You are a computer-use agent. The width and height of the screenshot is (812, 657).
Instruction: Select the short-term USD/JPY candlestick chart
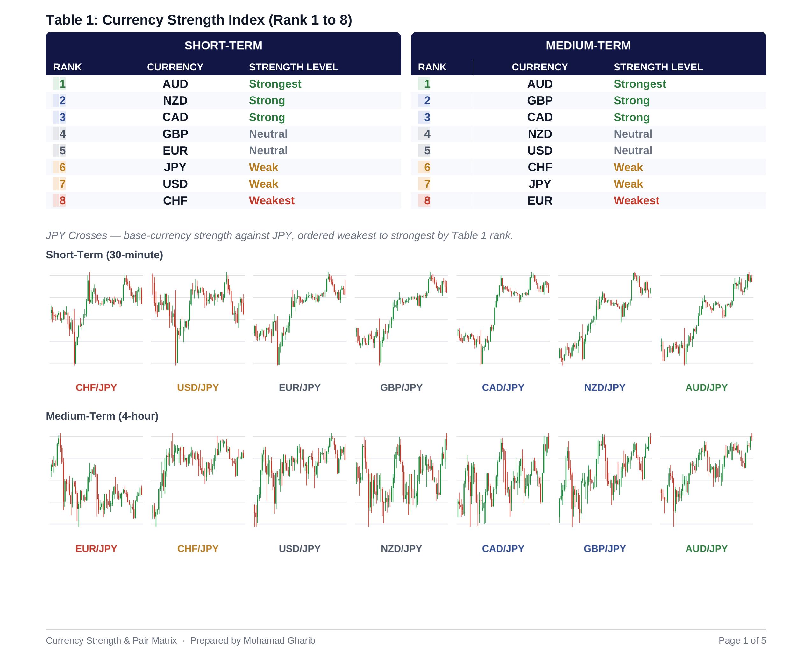198,319
